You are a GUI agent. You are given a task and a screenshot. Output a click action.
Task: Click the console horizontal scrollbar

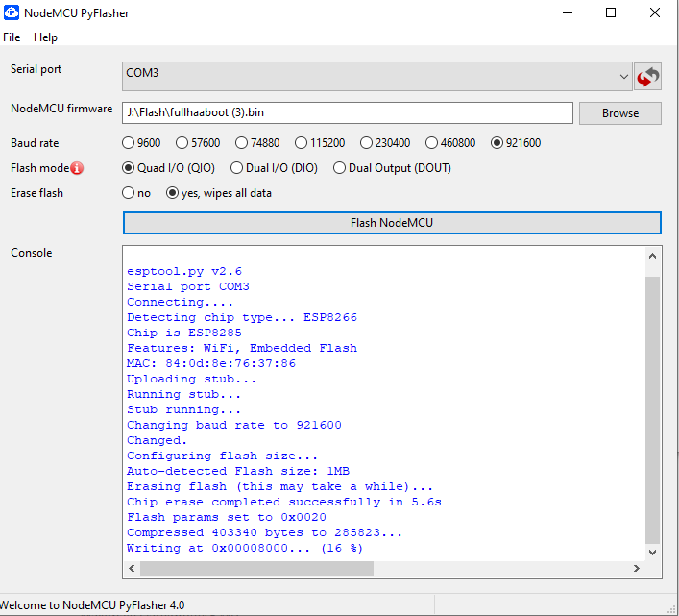256,569
